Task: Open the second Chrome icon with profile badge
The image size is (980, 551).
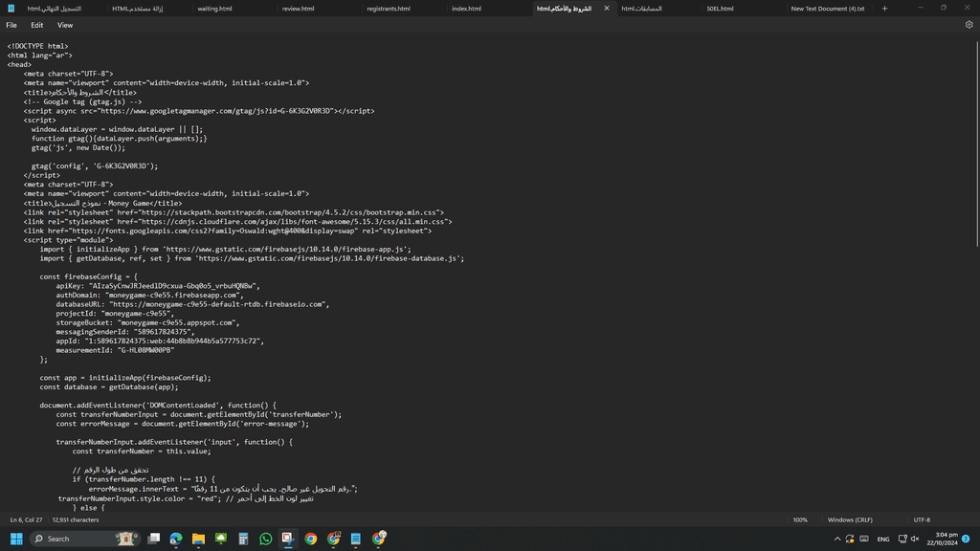Action: [x=333, y=539]
